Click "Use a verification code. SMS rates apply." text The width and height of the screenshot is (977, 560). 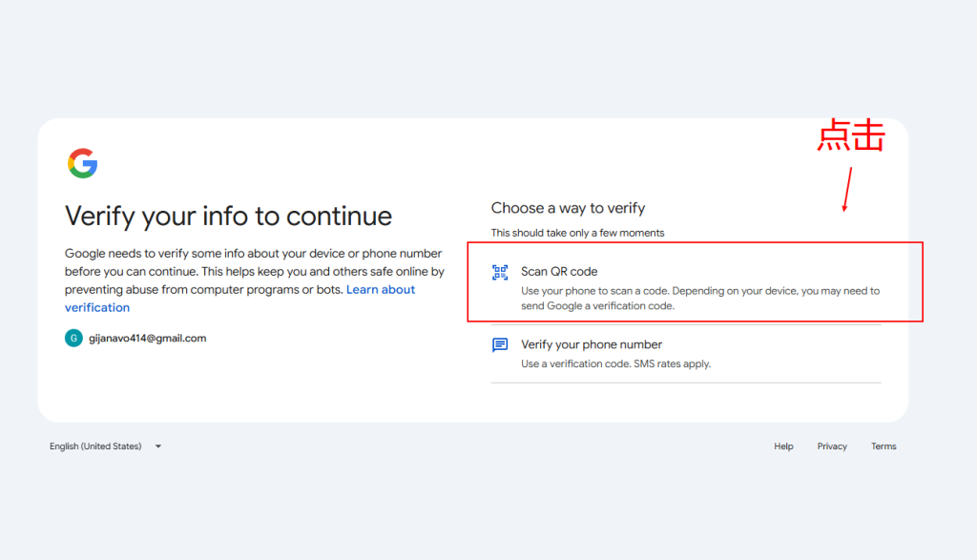click(x=615, y=363)
